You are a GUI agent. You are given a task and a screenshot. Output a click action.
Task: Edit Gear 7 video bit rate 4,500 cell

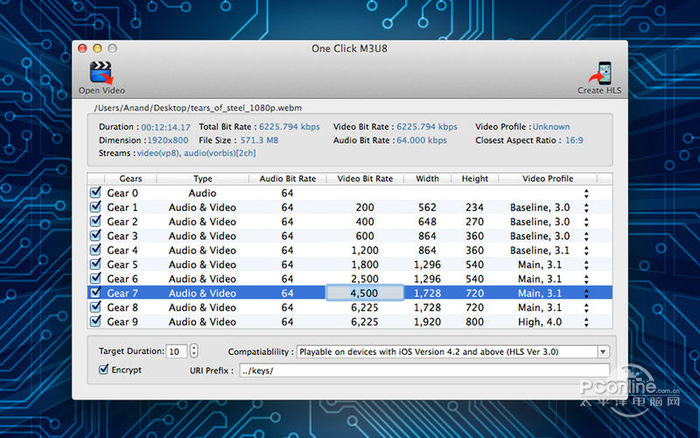(x=364, y=293)
